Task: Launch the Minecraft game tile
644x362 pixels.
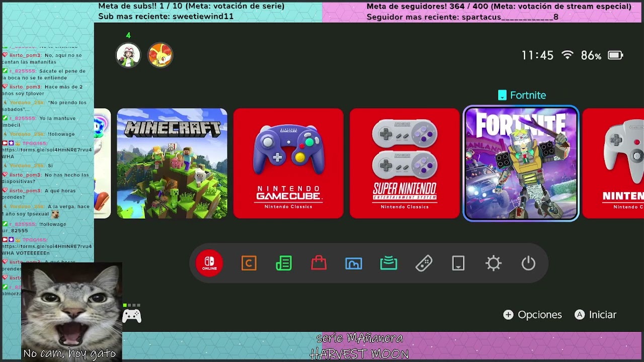Action: [x=172, y=163]
